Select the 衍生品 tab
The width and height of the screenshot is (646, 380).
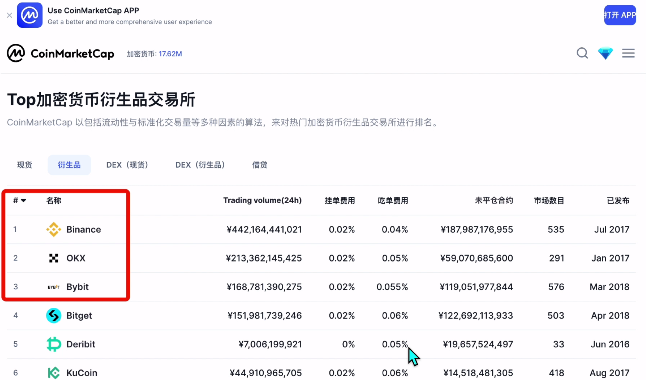(x=69, y=165)
